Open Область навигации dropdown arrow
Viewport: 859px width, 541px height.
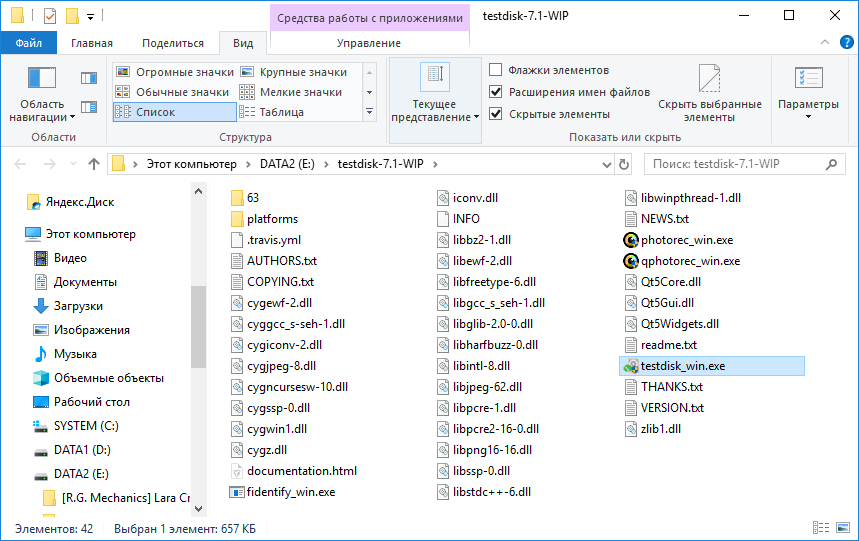[x=72, y=117]
